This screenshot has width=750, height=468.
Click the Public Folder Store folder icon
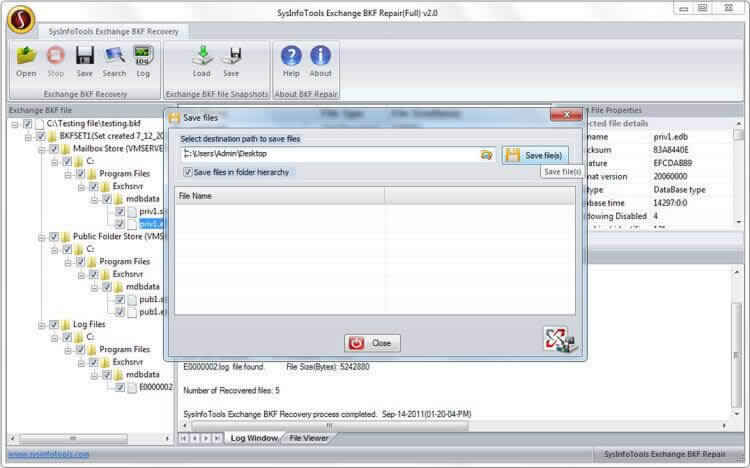(x=66, y=236)
